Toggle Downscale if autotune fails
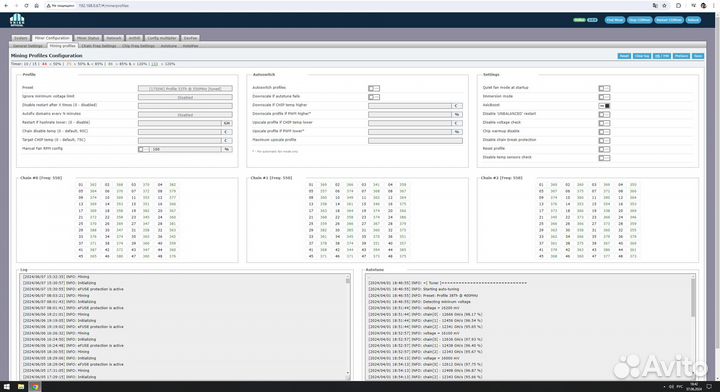 coord(374,97)
